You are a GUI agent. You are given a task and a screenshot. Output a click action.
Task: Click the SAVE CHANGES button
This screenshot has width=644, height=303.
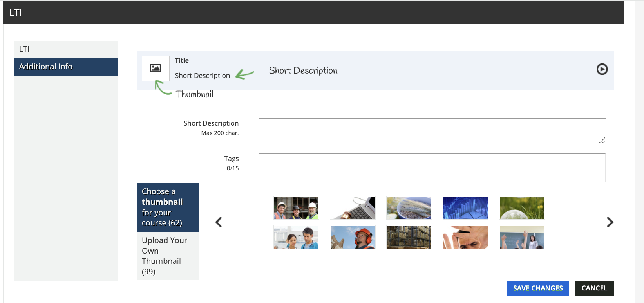pos(537,288)
